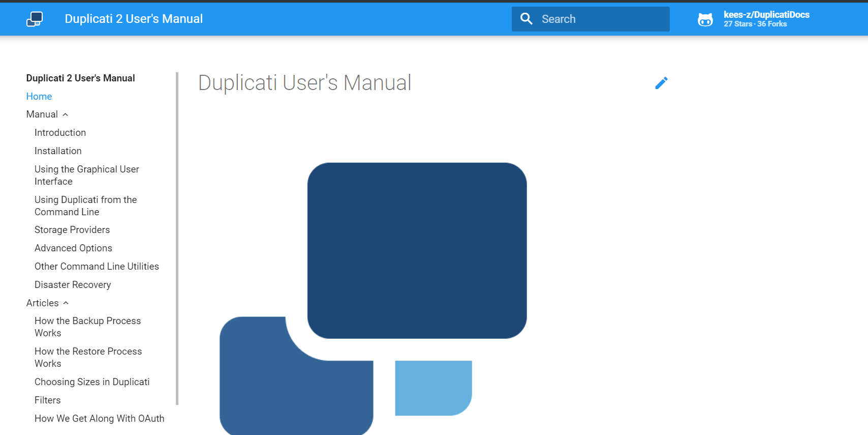This screenshot has height=435, width=868.
Task: Collapse the Manual section chevron
Action: pyautogui.click(x=65, y=114)
